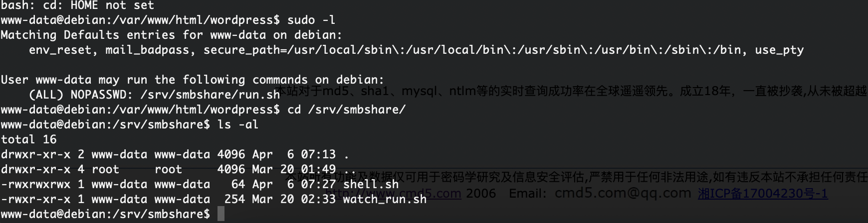
Task: Click the 'total 16' output line
Action: click(29, 139)
